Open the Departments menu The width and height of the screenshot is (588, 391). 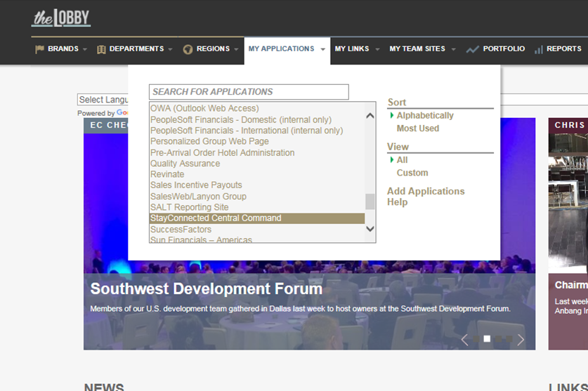pyautogui.click(x=136, y=48)
